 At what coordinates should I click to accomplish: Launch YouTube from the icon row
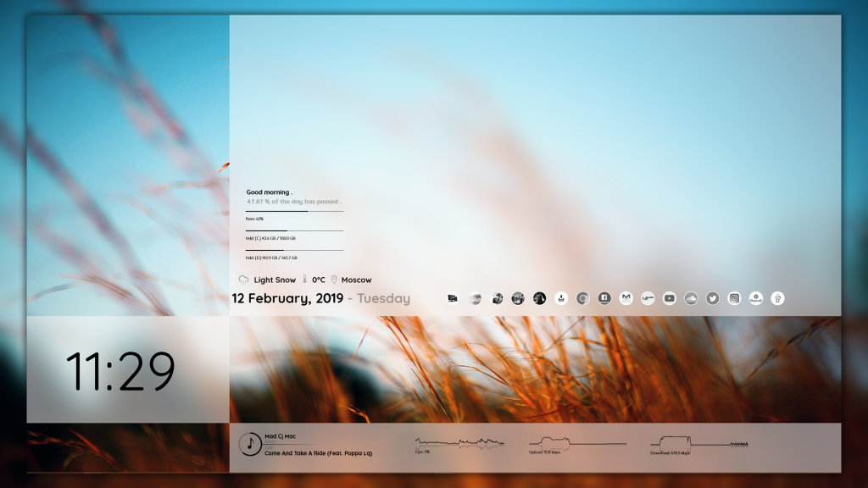(x=670, y=298)
